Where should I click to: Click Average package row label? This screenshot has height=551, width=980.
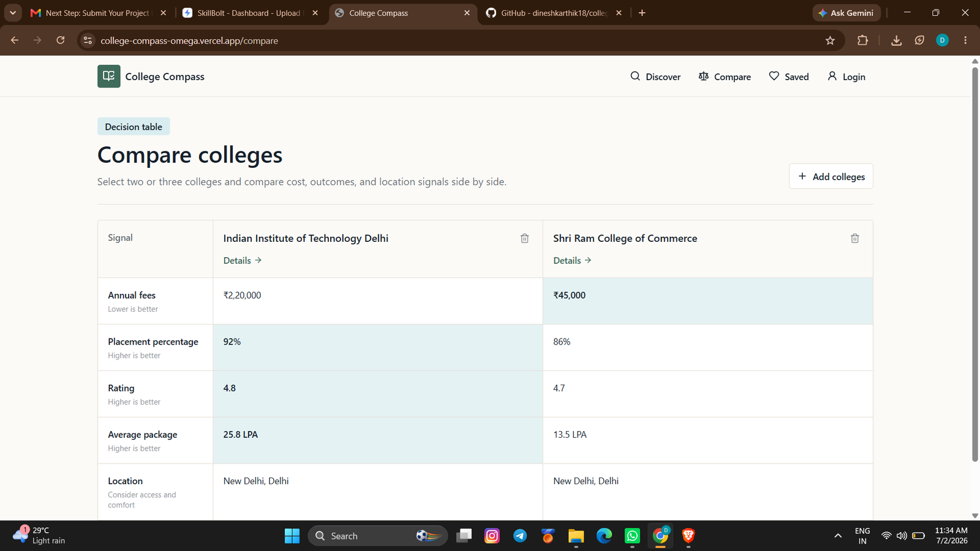tap(143, 435)
